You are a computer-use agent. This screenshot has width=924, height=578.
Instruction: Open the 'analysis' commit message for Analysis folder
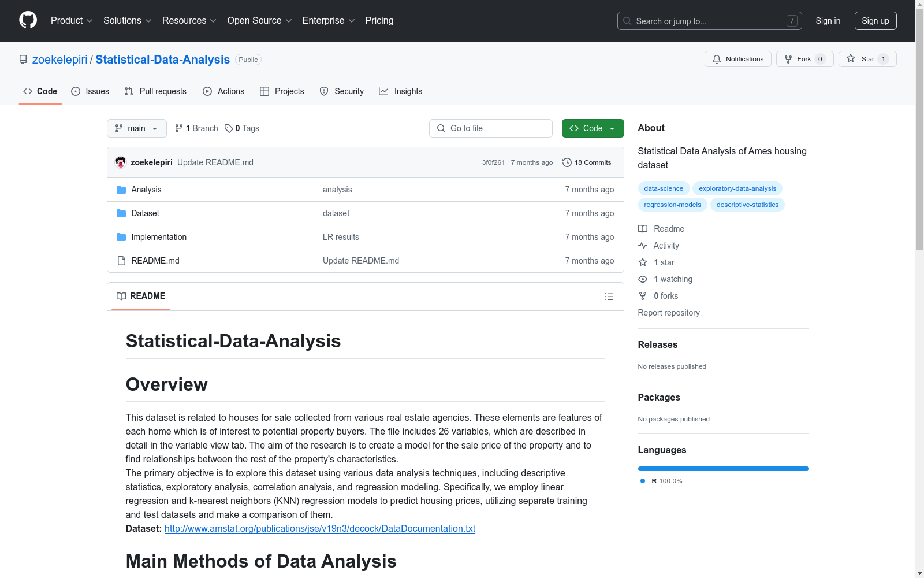pos(337,190)
